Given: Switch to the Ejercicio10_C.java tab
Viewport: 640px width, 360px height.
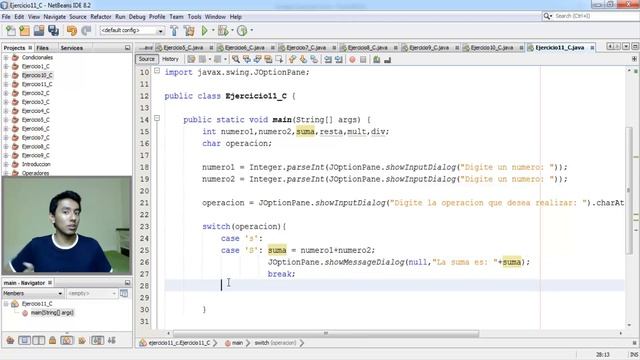Looking at the screenshot, I should (492, 48).
